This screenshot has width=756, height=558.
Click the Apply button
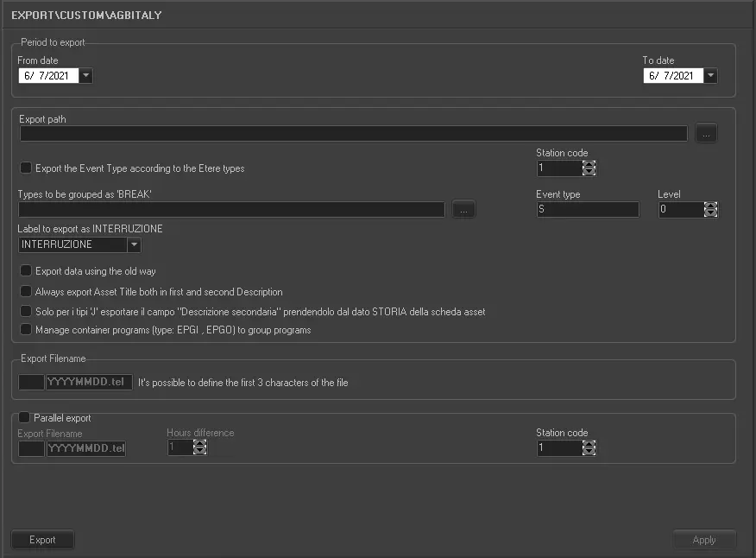pos(704,540)
